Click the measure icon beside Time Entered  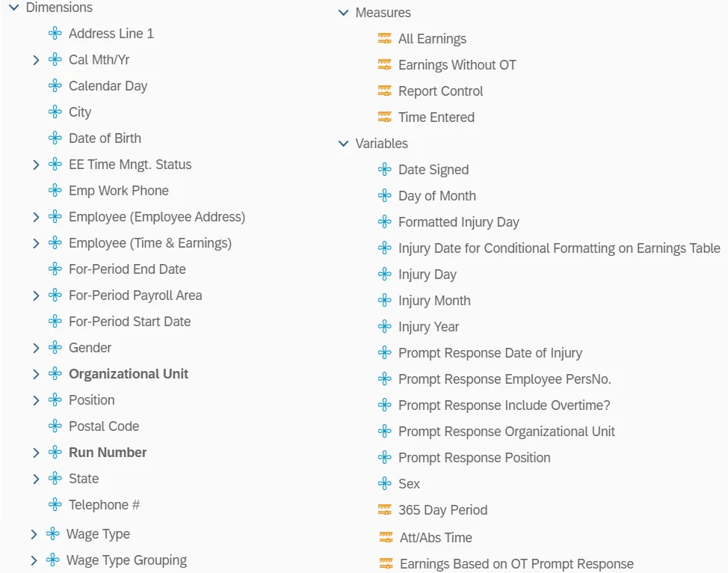pos(385,117)
